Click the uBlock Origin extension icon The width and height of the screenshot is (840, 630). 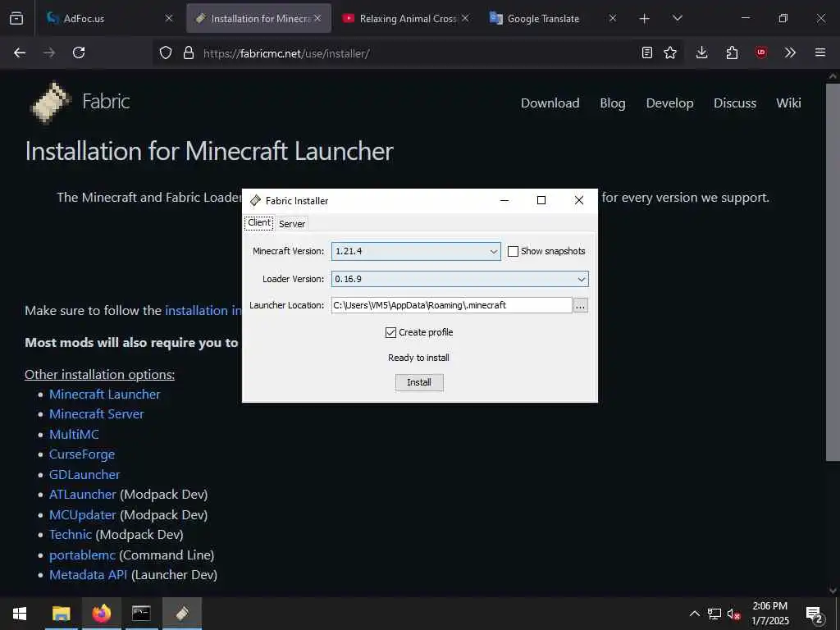tap(760, 52)
